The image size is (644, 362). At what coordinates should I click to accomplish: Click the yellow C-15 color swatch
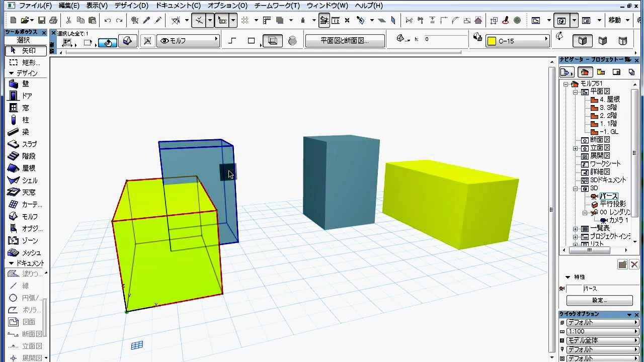(492, 41)
